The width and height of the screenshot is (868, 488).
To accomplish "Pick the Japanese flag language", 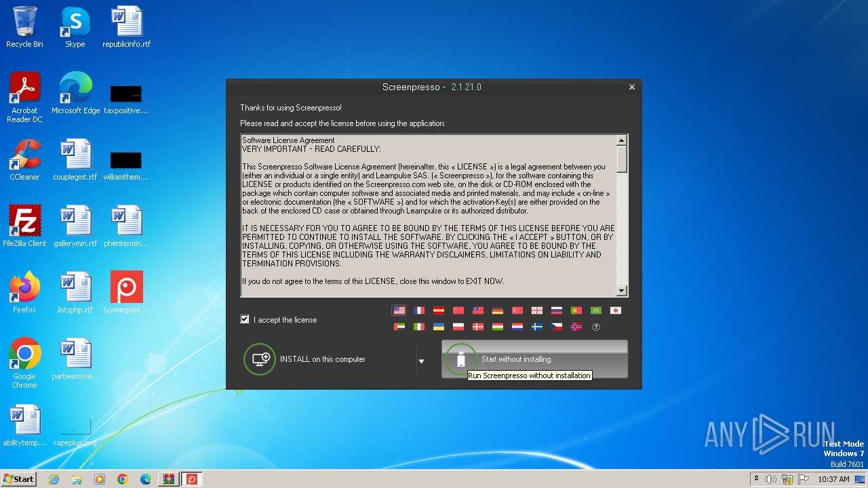I will tap(616, 310).
